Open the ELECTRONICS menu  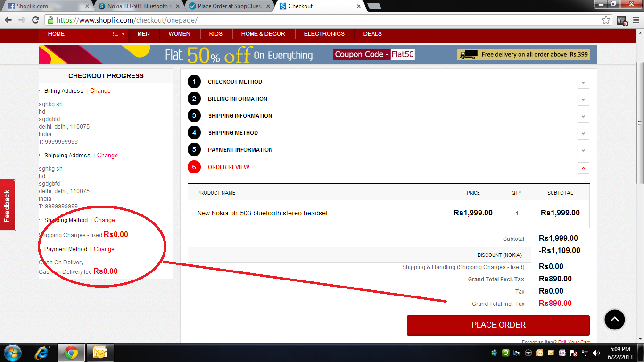324,34
